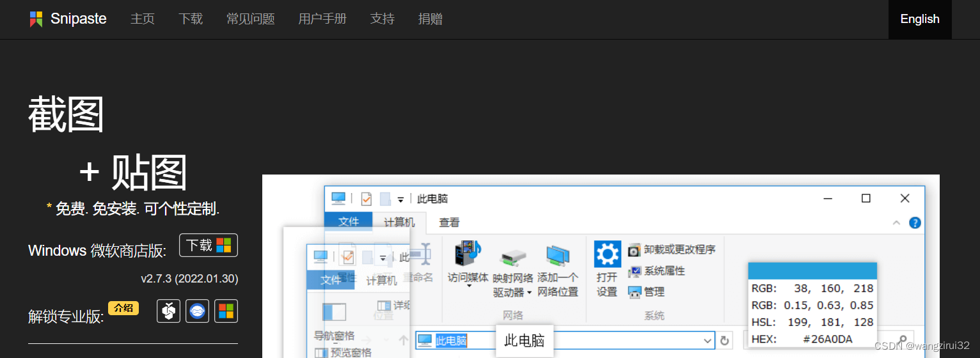Open the 常见问题 nav link
980x358 pixels.
(251, 19)
